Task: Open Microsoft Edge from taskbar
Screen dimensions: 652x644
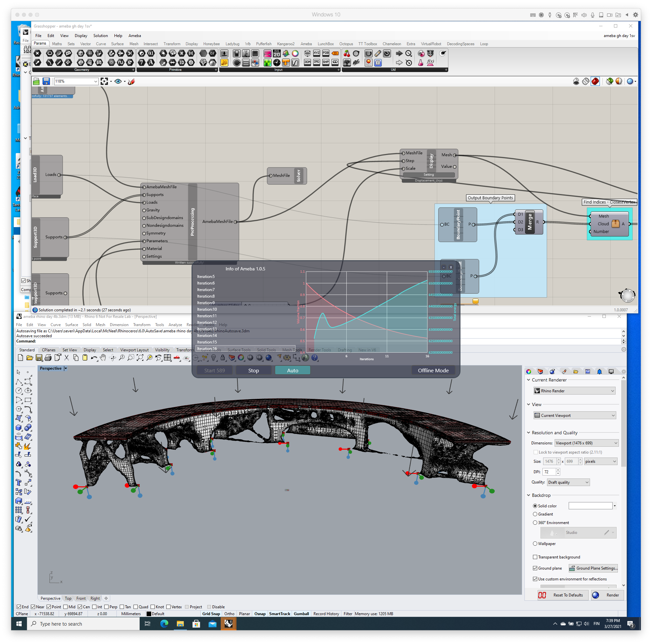Action: click(x=164, y=623)
